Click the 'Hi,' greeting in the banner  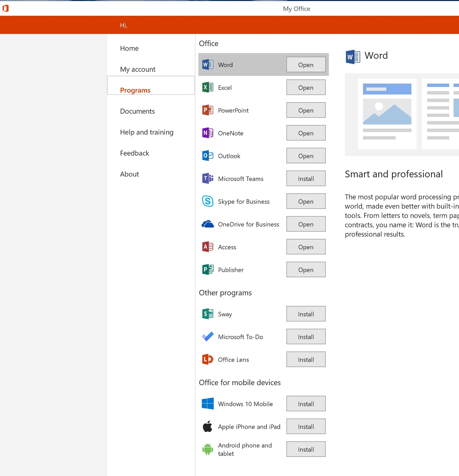(124, 25)
